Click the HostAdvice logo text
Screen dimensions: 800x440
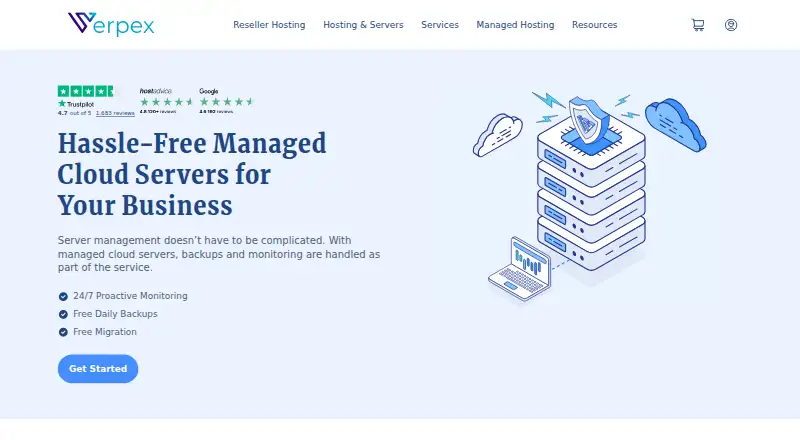[x=156, y=91]
